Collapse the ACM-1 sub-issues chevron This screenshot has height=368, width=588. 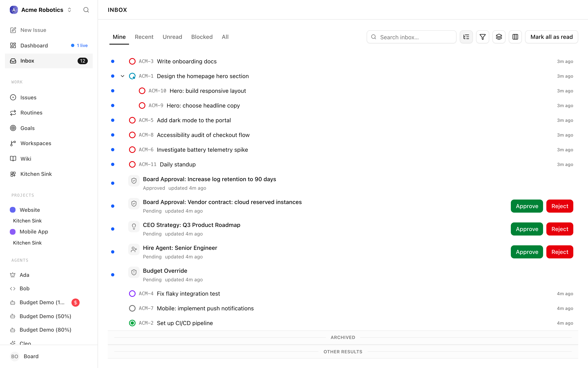122,76
